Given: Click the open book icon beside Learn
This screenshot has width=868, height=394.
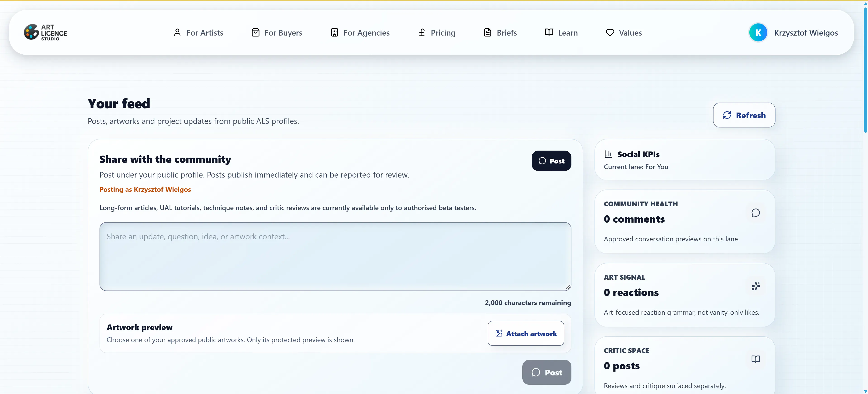Looking at the screenshot, I should coord(549,32).
